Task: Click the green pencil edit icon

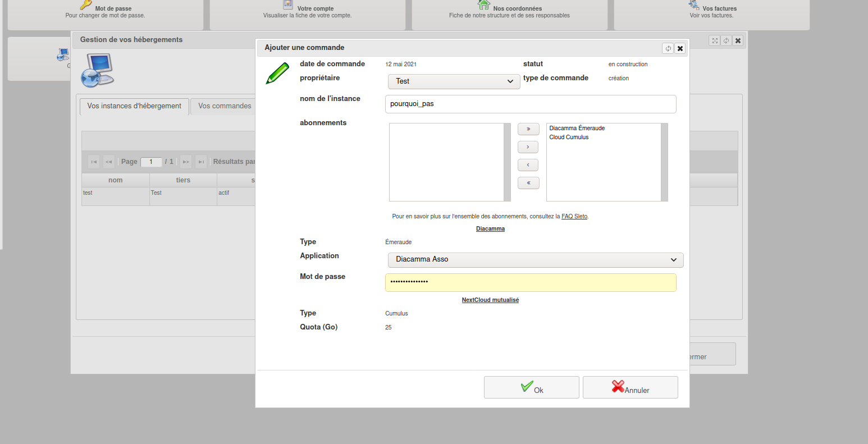Action: pos(277,74)
